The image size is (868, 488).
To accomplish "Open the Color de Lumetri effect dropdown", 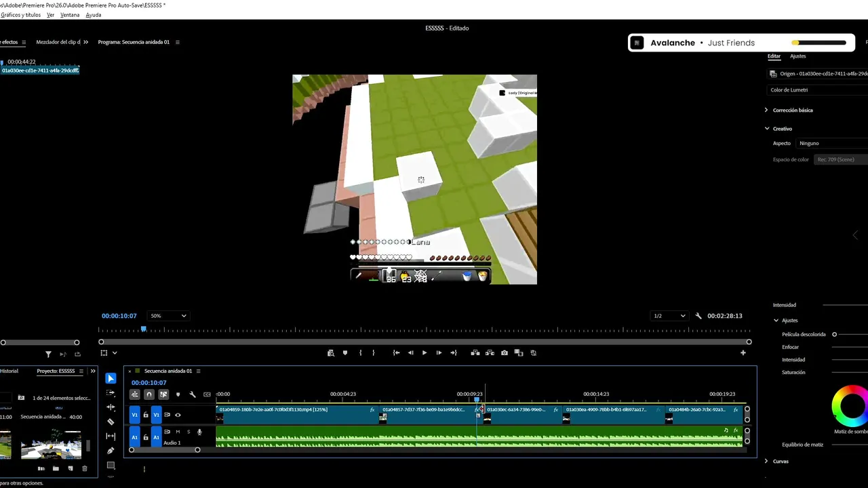I will (817, 89).
